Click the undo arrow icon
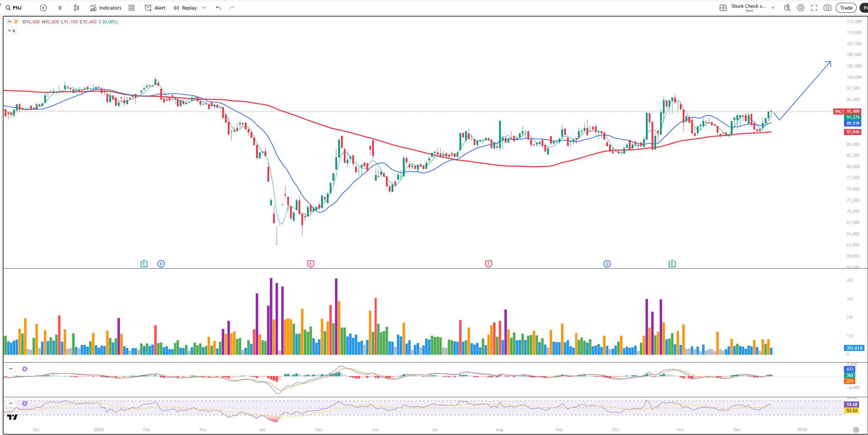This screenshot has width=868, height=435. tap(218, 8)
